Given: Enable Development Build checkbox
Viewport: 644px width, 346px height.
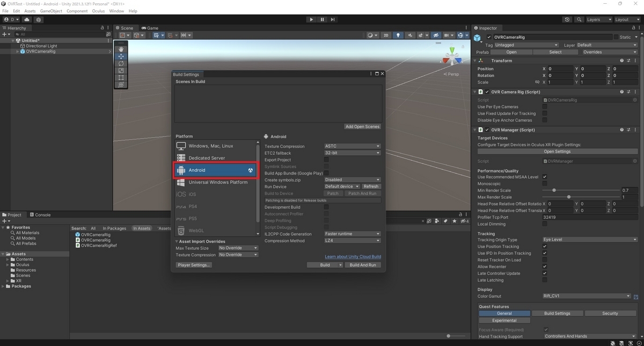Looking at the screenshot, I should tap(326, 207).
